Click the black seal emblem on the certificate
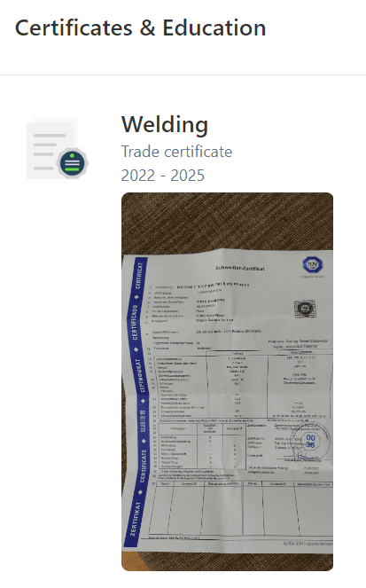The width and height of the screenshot is (366, 588). (x=305, y=309)
